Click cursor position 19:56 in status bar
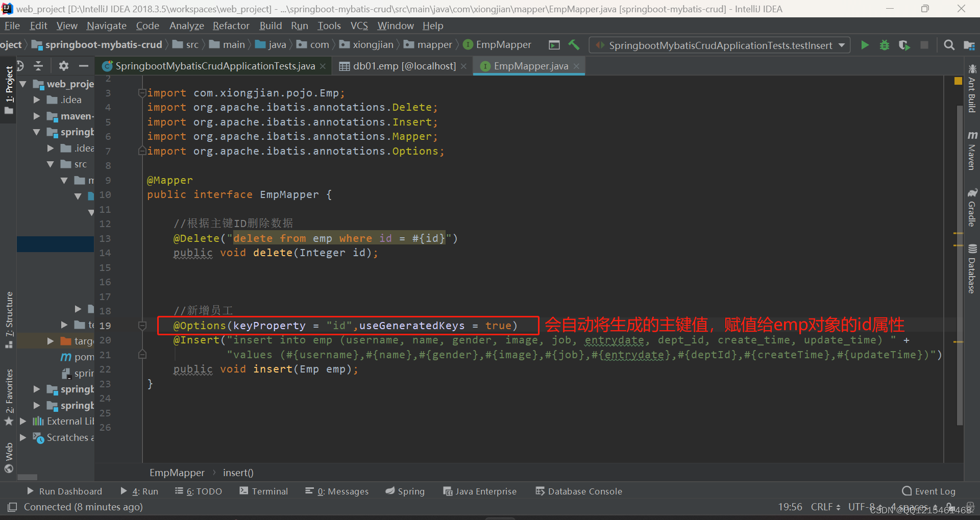Screen dimensions: 980x520 [790, 507]
